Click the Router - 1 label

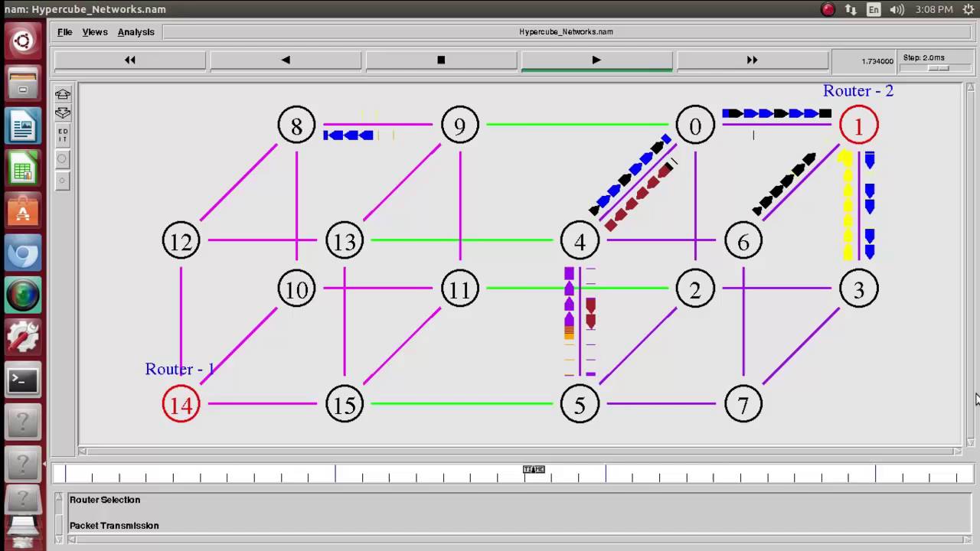pos(180,370)
